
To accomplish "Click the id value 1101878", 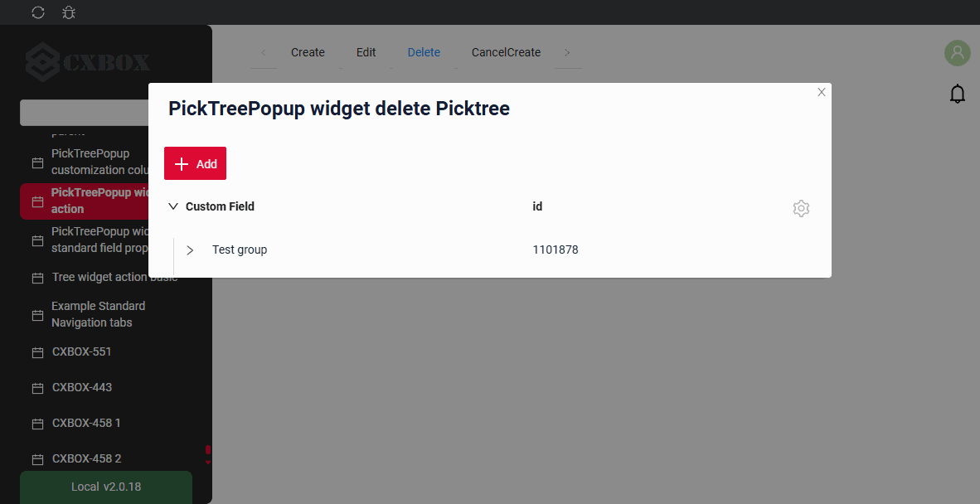I will click(555, 250).
